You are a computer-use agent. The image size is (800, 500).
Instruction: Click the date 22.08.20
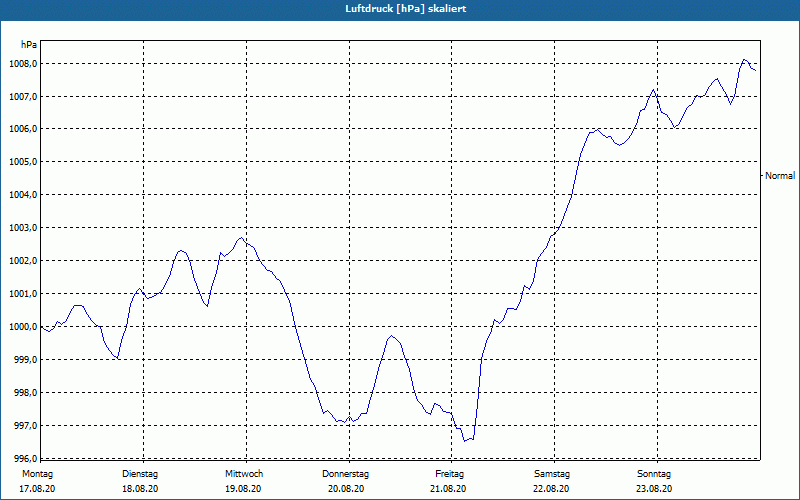coord(551,489)
